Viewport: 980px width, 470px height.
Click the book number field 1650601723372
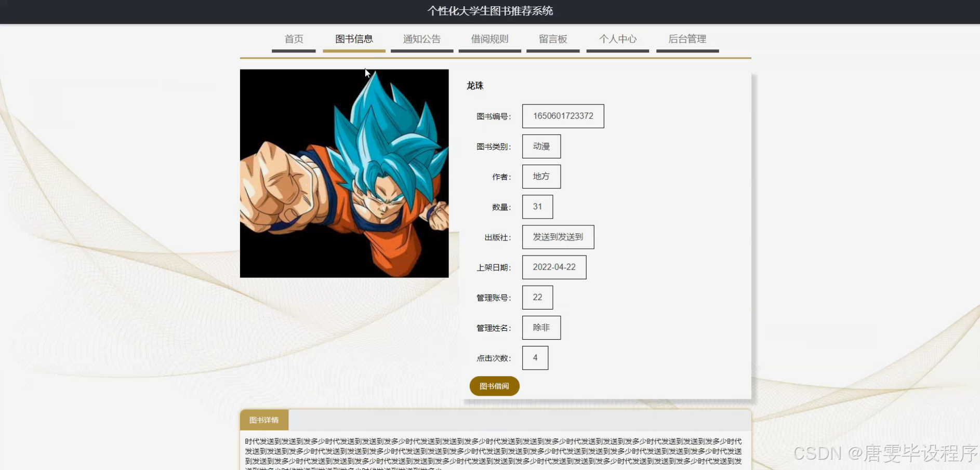(x=563, y=116)
